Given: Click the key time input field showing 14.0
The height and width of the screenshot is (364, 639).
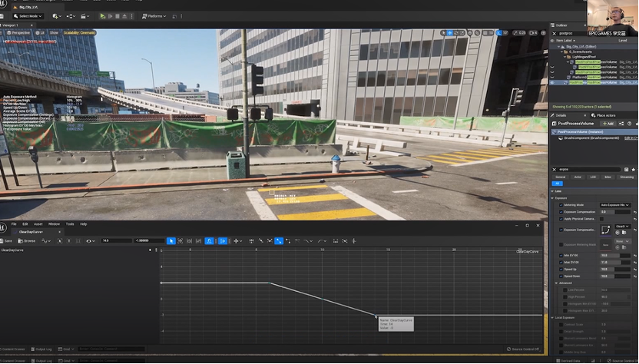Looking at the screenshot, I should (x=116, y=241).
